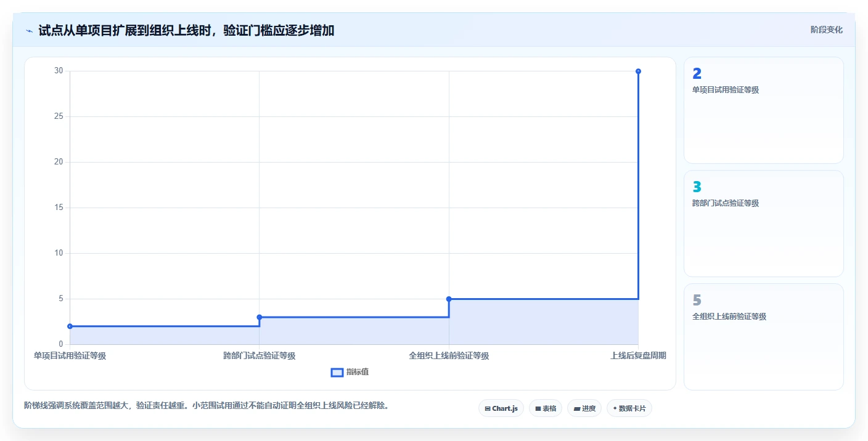
Task: Select the 数据卡片 tag chip
Action: (629, 408)
